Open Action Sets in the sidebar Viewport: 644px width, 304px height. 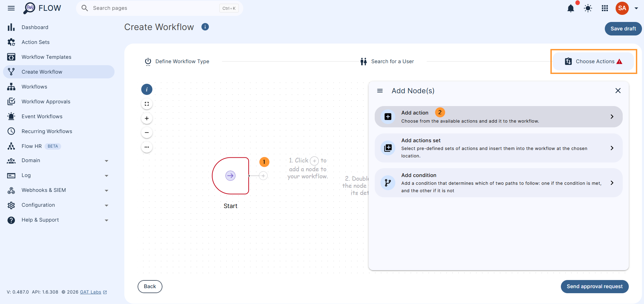coord(59,42)
